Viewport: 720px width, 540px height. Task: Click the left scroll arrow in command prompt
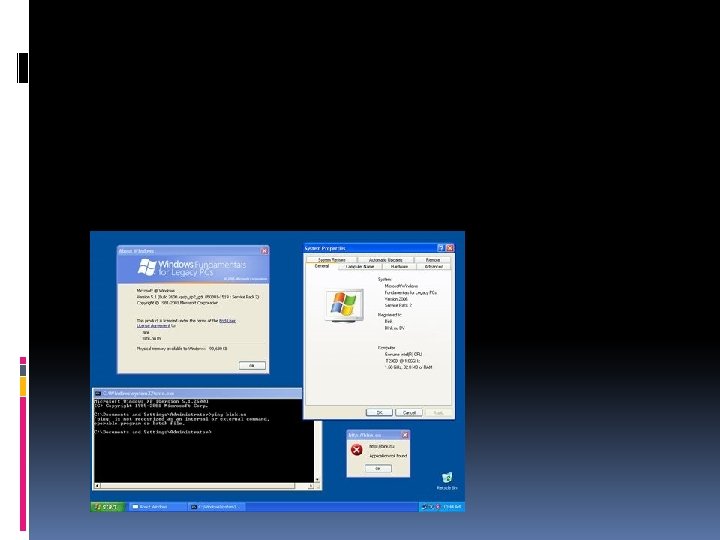[x=97, y=486]
